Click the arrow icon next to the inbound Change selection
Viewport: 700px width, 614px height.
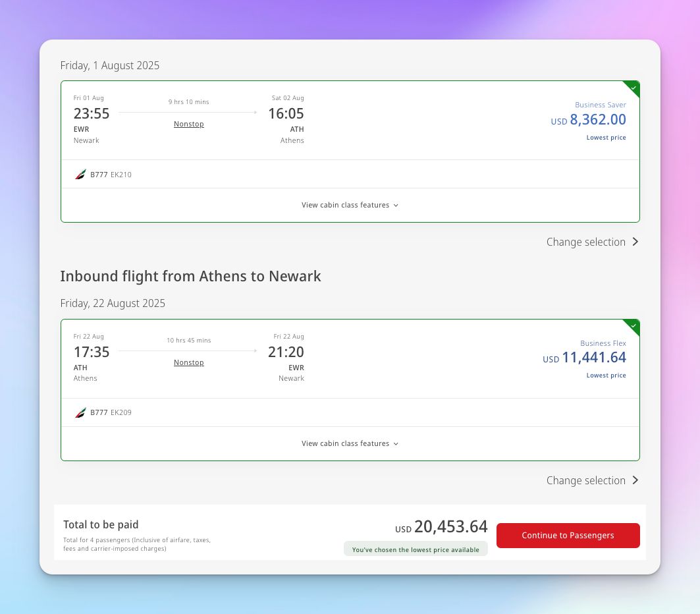click(635, 480)
